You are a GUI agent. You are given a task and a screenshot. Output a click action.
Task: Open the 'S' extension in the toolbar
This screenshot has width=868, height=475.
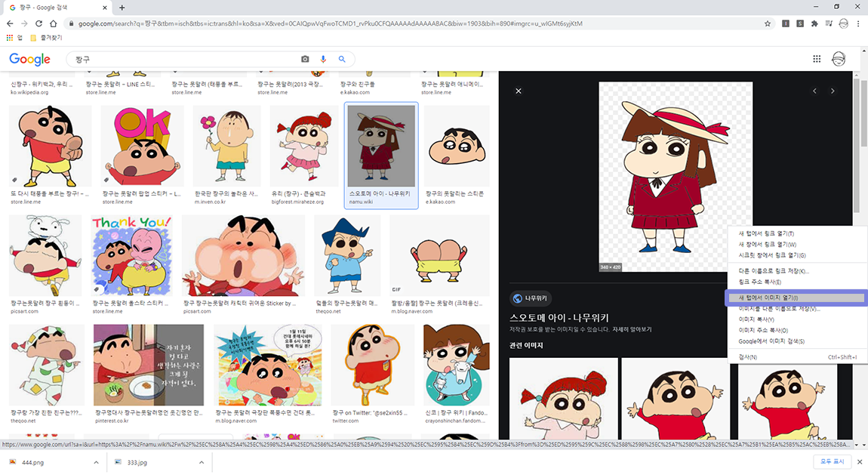click(x=800, y=23)
